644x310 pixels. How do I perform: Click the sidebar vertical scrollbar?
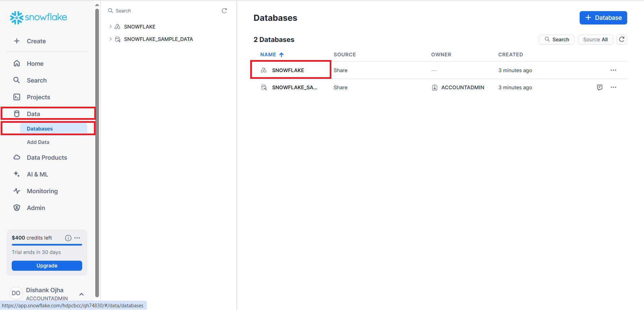[97, 153]
